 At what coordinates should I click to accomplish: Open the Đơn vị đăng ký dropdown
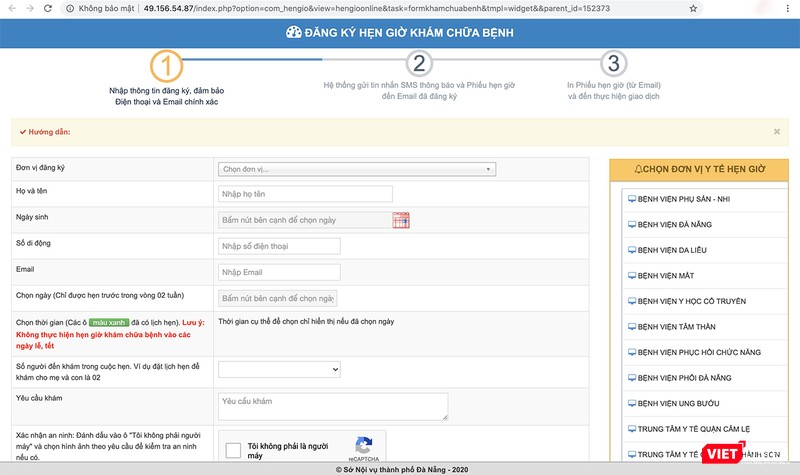click(356, 169)
